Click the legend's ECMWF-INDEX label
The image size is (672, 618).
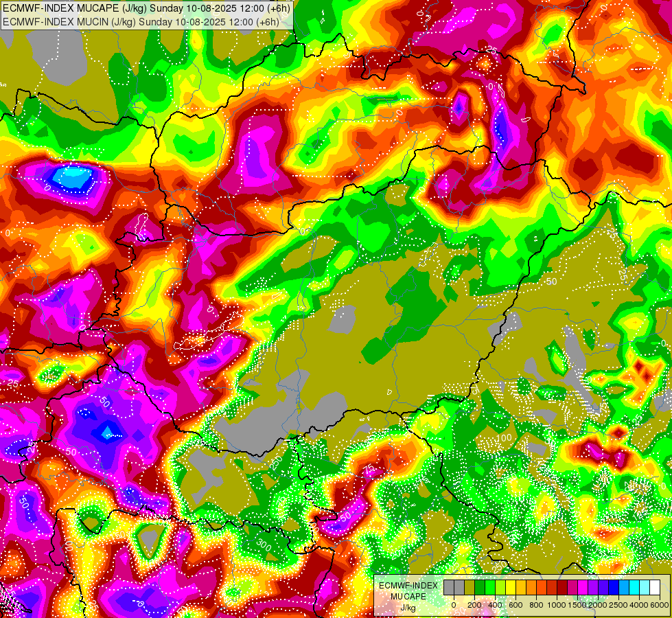click(408, 586)
